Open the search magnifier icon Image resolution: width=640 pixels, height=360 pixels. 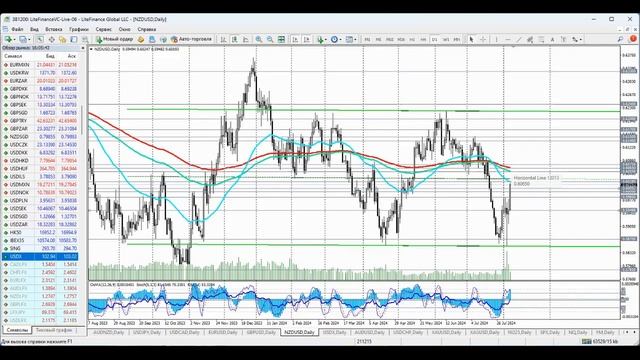click(620, 39)
